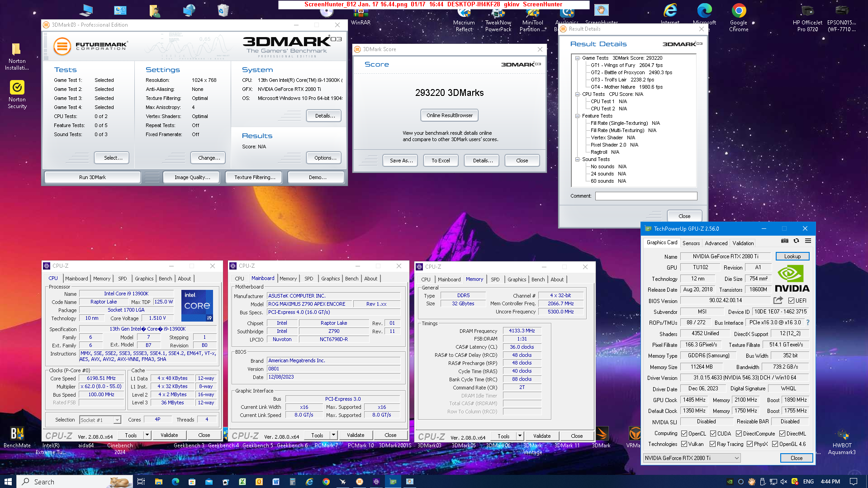Open Google Chrome desktop shortcut

pyautogui.click(x=739, y=17)
